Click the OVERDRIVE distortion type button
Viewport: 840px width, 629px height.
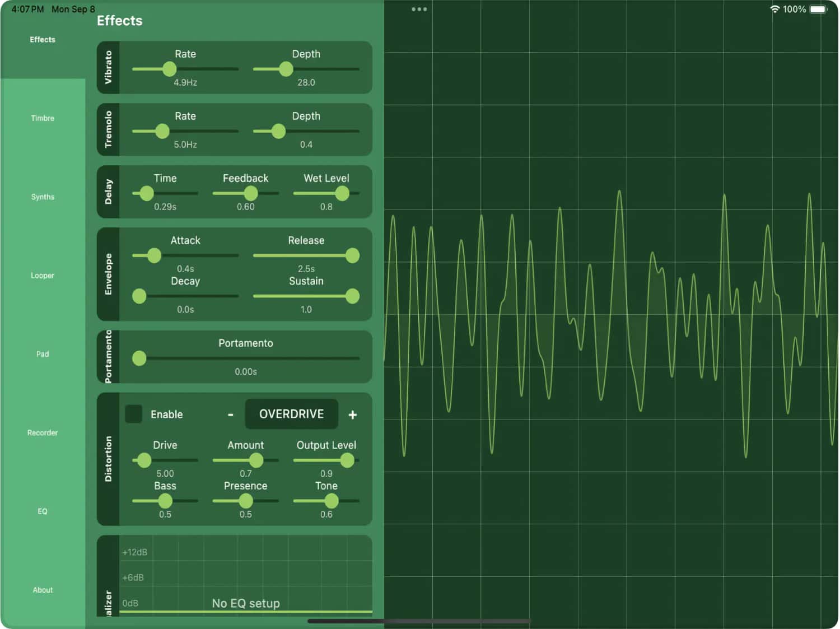[291, 414]
